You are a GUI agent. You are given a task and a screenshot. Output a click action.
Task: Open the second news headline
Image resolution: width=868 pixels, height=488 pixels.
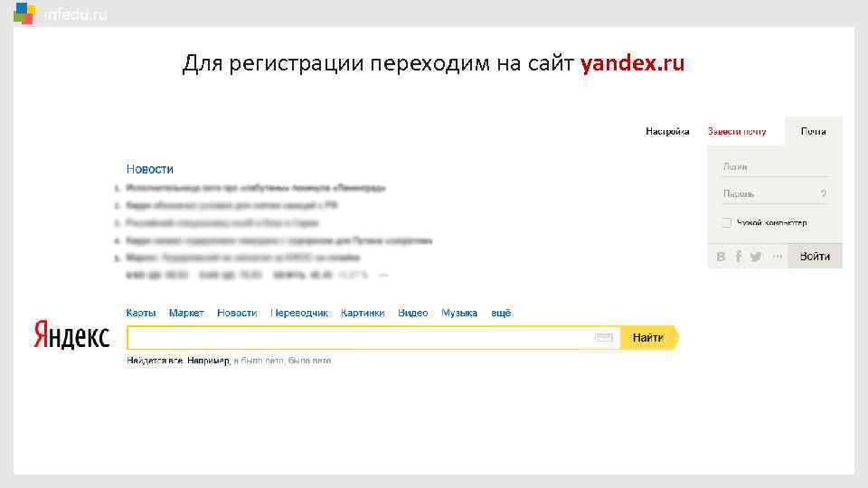[231, 205]
